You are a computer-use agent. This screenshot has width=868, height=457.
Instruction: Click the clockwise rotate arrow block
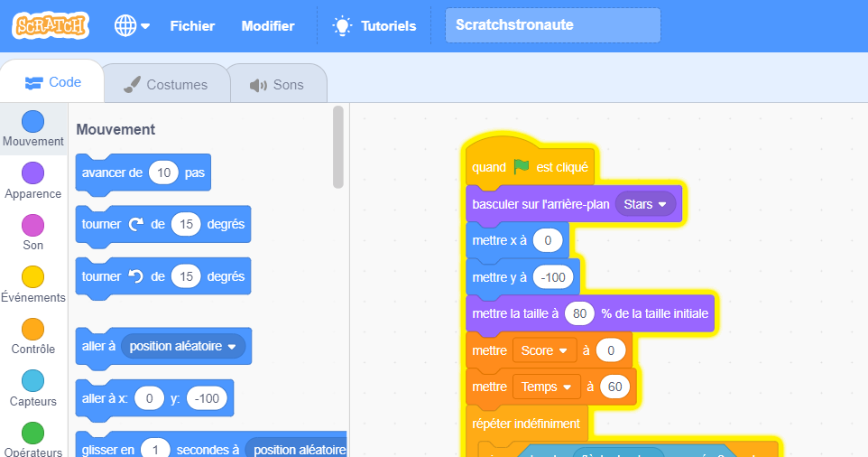coord(136,224)
